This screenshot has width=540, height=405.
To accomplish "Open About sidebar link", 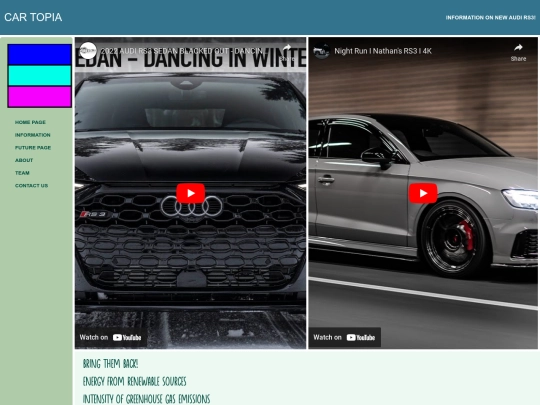I will tap(24, 160).
